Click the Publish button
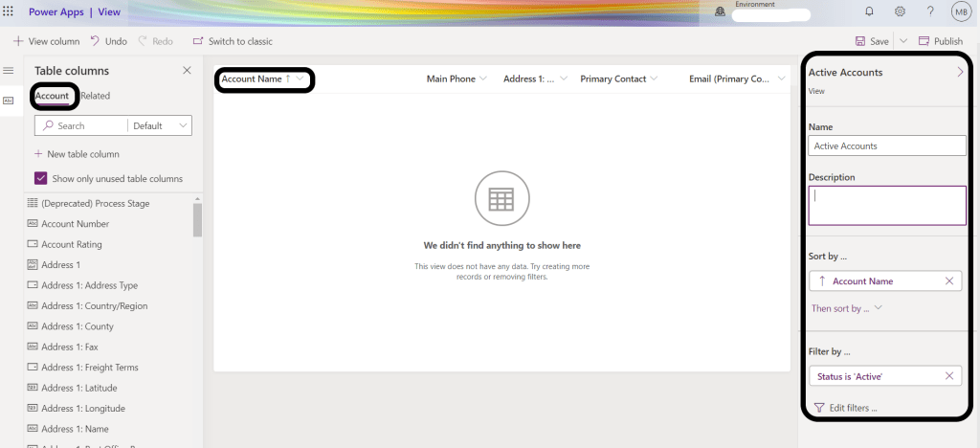The width and height of the screenshot is (980, 448). coord(941,41)
